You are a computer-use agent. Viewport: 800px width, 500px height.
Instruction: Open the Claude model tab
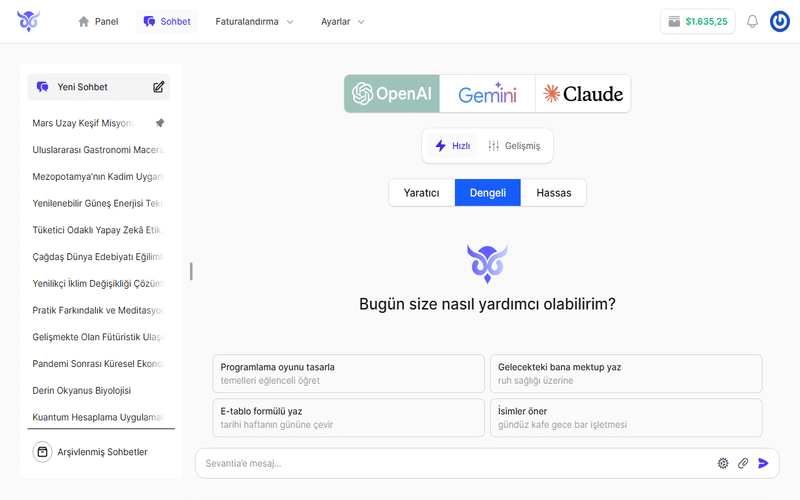pyautogui.click(x=583, y=94)
